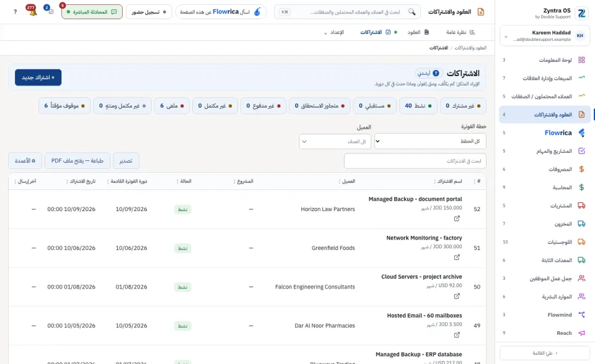Collapse the sidebar with طي القائمة
595x364 pixels.
tap(545, 353)
